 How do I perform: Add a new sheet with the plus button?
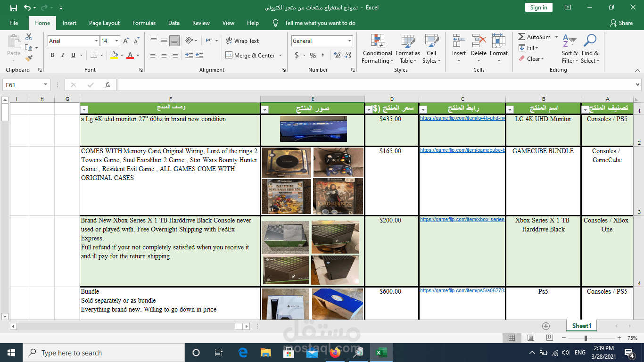[546, 326]
